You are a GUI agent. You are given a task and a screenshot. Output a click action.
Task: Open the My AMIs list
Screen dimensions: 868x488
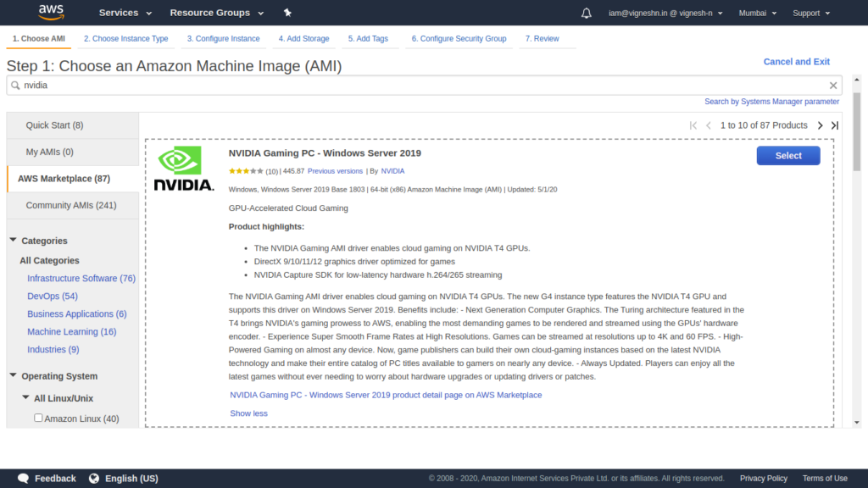[73, 152]
